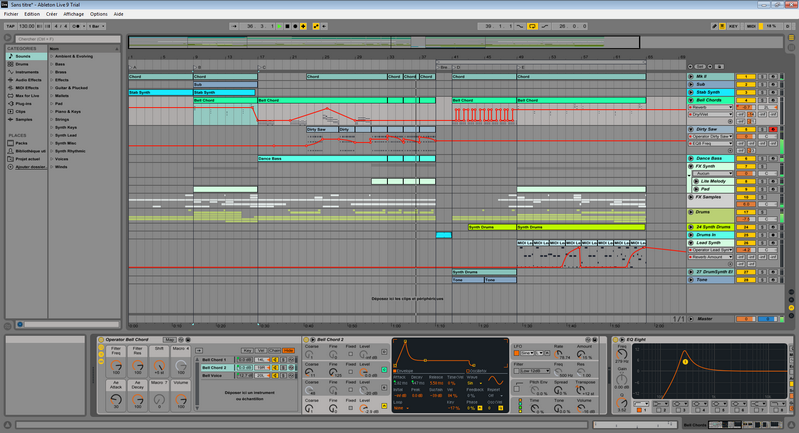Activate the pencil Draw Mode
Screen dimensions: 799x433
(x=714, y=26)
